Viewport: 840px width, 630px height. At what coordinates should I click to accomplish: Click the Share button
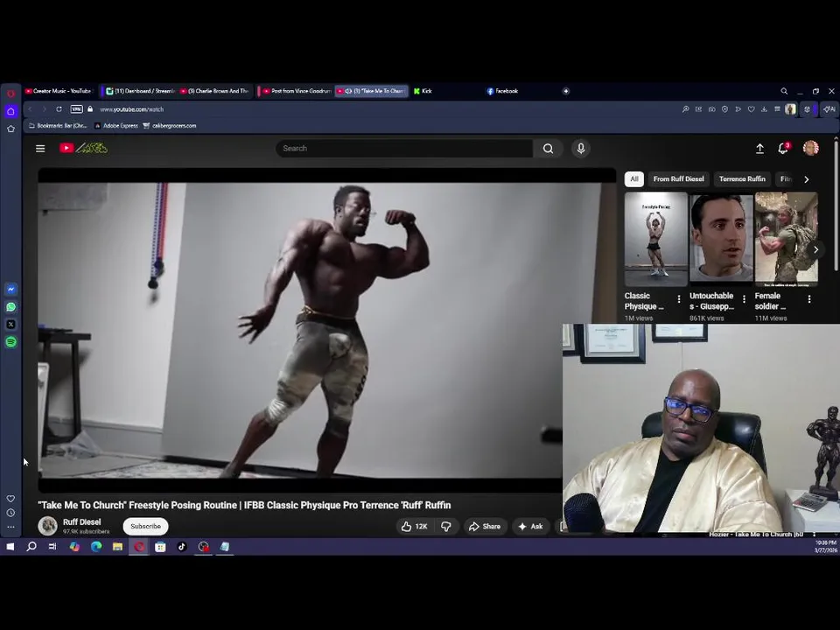(x=484, y=527)
